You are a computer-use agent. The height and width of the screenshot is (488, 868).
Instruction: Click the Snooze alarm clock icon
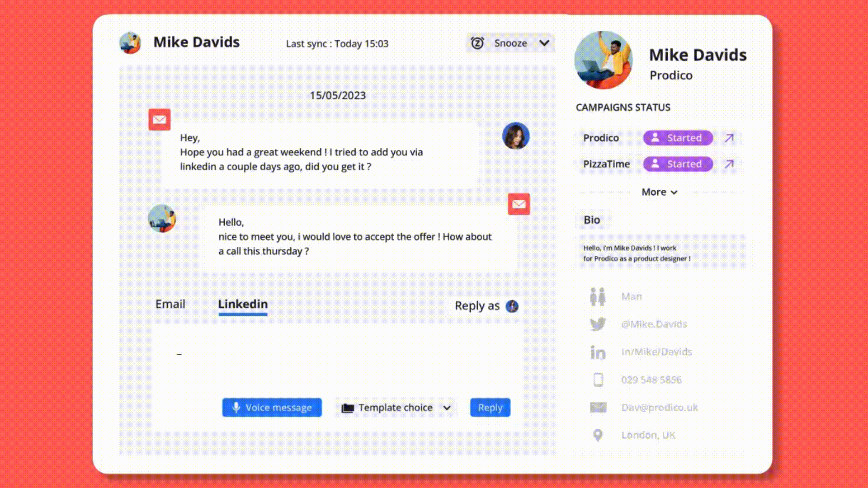pyautogui.click(x=477, y=43)
